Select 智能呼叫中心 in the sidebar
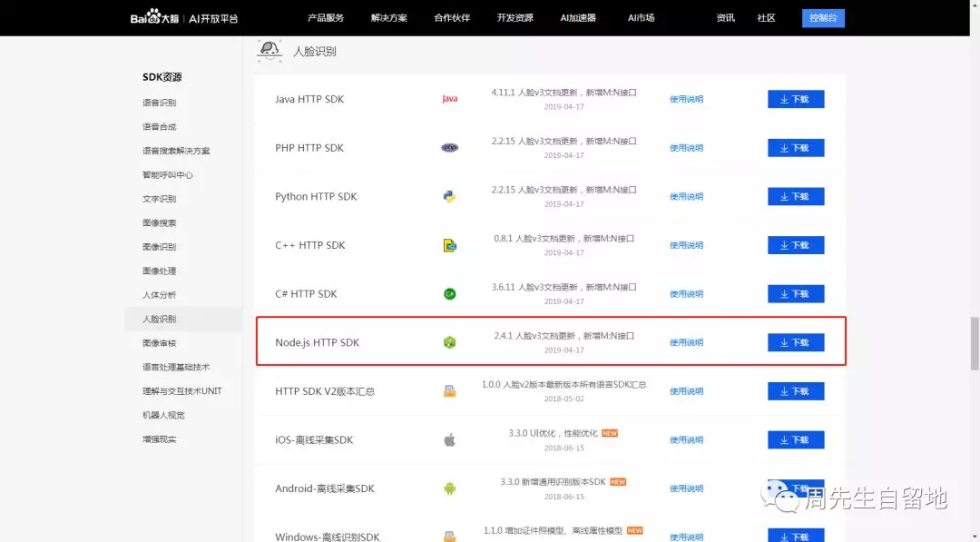The width and height of the screenshot is (980, 542). (168, 175)
